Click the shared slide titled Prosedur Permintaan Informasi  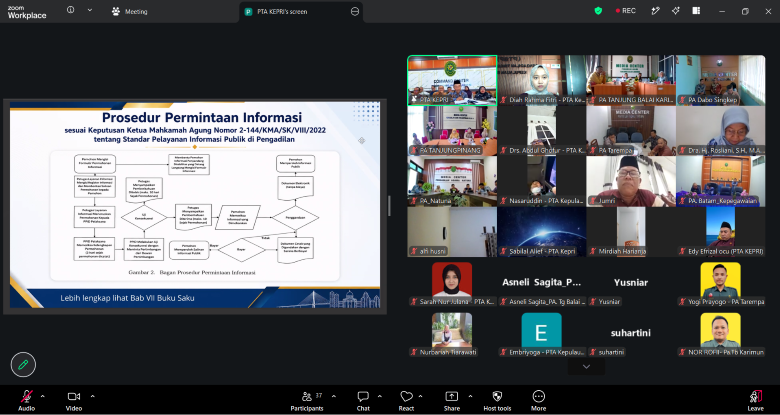tap(195, 205)
